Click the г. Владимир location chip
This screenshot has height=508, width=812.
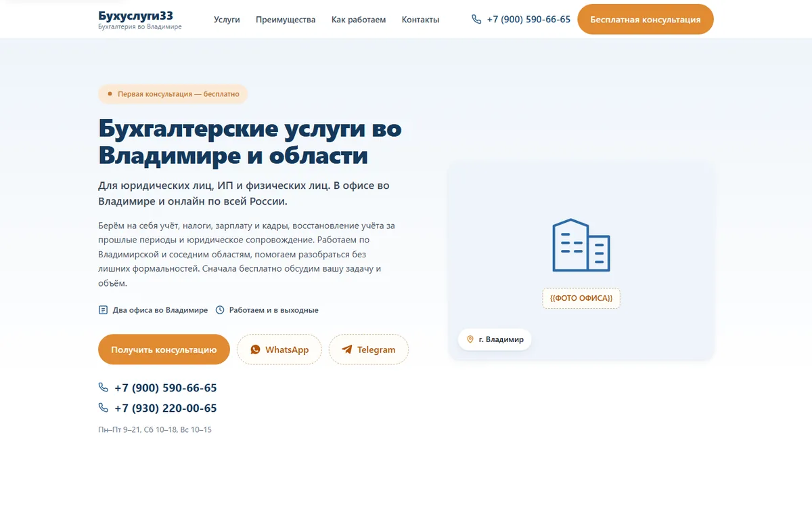point(495,339)
